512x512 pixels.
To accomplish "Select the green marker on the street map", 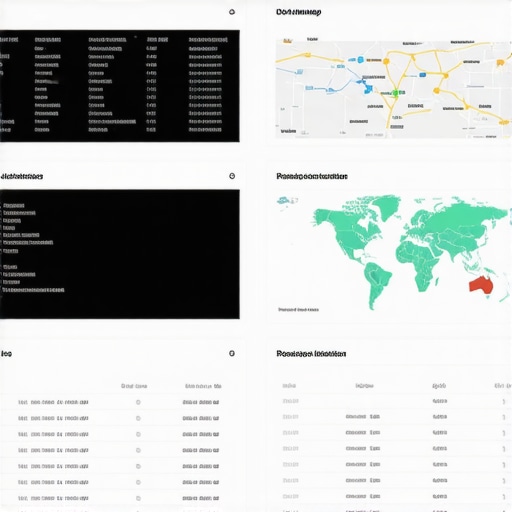I will tap(396, 93).
